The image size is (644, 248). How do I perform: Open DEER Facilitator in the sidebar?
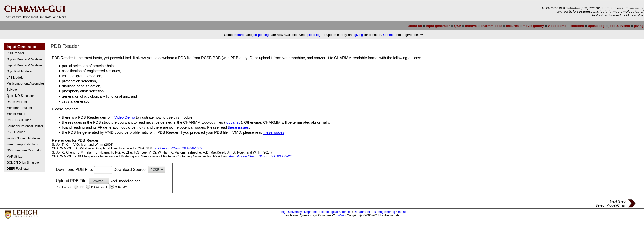coord(18,169)
